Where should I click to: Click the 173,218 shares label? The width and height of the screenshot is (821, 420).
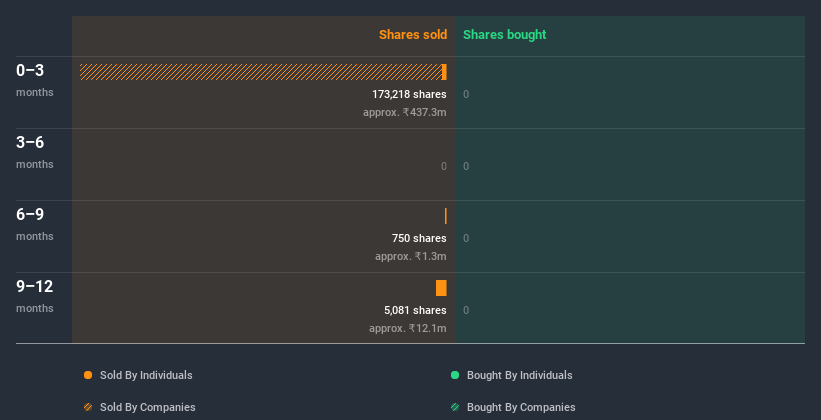408,94
